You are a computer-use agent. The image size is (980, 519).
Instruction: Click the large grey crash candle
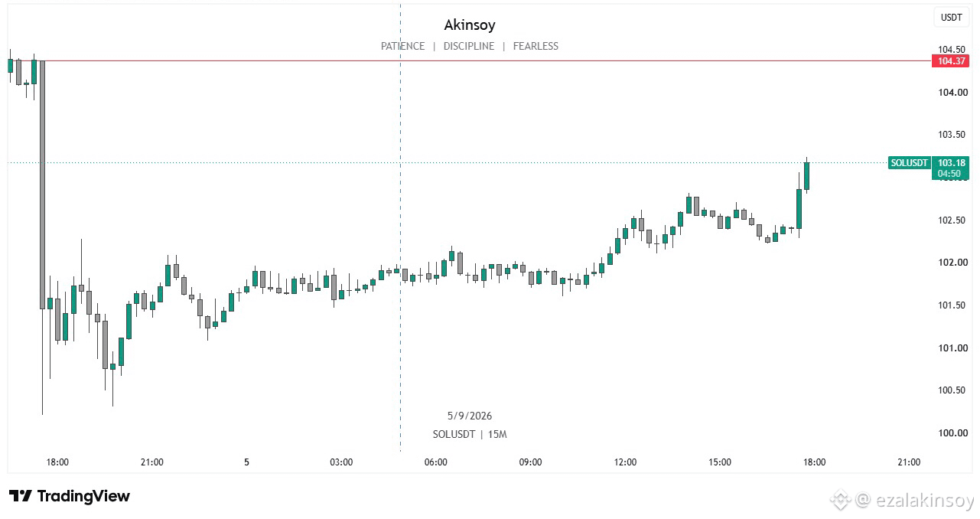[x=42, y=184]
